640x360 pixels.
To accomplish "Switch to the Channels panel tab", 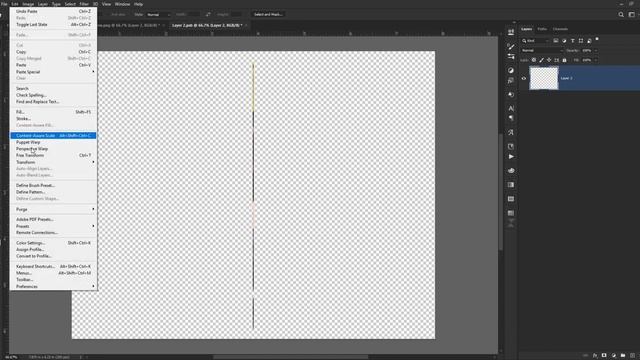I will (x=560, y=29).
